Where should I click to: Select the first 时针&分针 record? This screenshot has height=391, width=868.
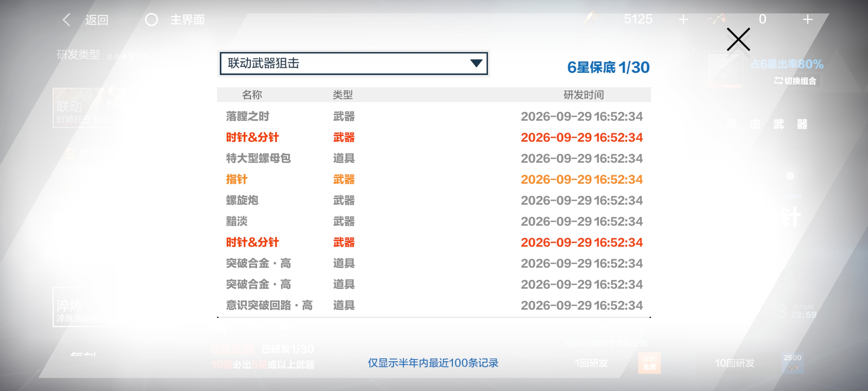pos(434,137)
